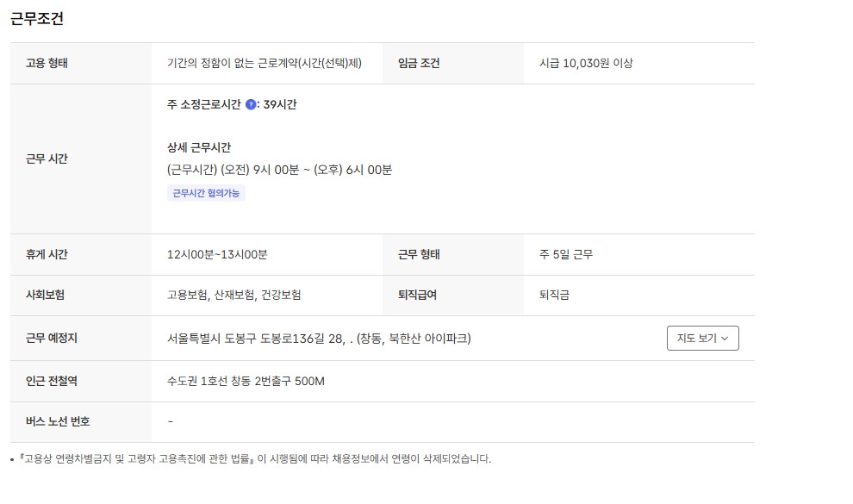Viewport: 853px width, 504px height.
Task: Click the 근무조건 section heading
Action: [x=37, y=18]
